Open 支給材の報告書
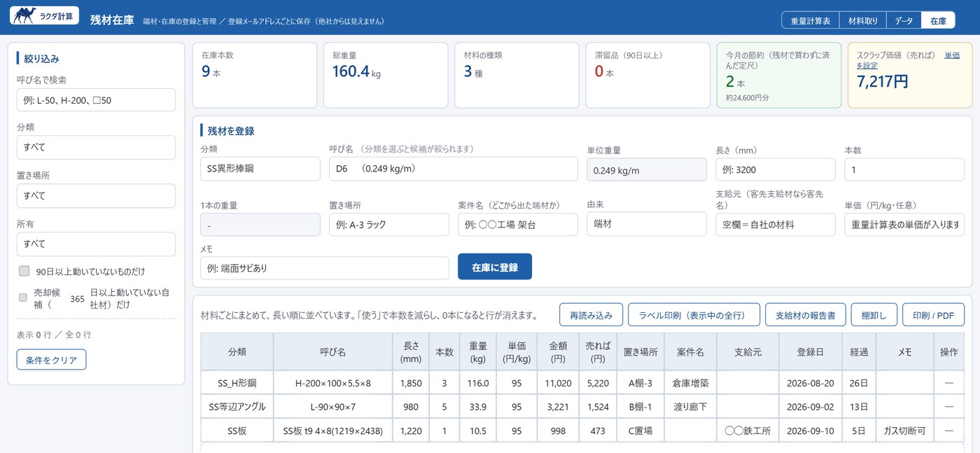The width and height of the screenshot is (980, 453). (806, 315)
